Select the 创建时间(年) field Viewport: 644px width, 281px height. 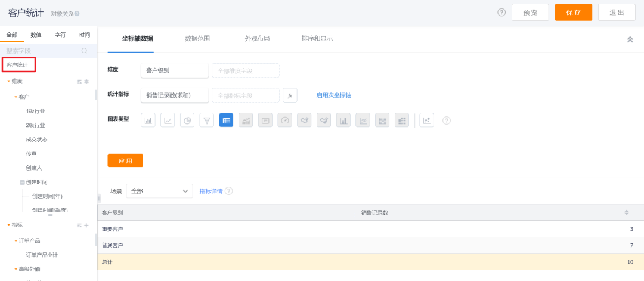(x=47, y=196)
